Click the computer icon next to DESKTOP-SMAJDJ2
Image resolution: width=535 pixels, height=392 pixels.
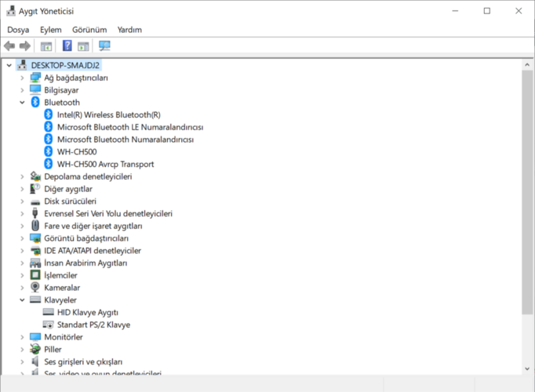[x=22, y=65]
